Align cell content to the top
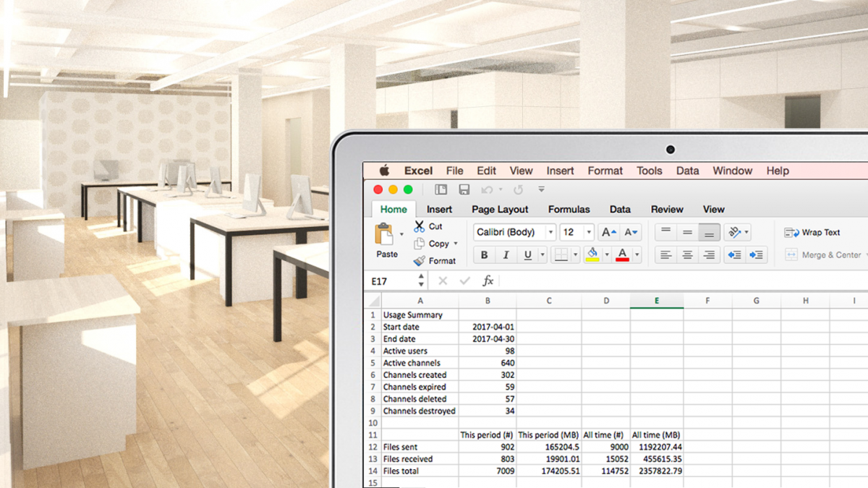868x488 pixels. [666, 232]
